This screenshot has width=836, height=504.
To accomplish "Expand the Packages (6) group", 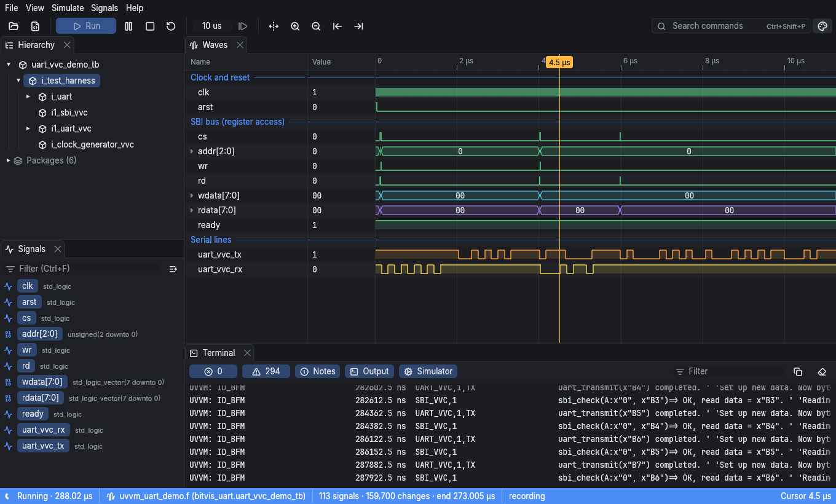I will 9,160.
